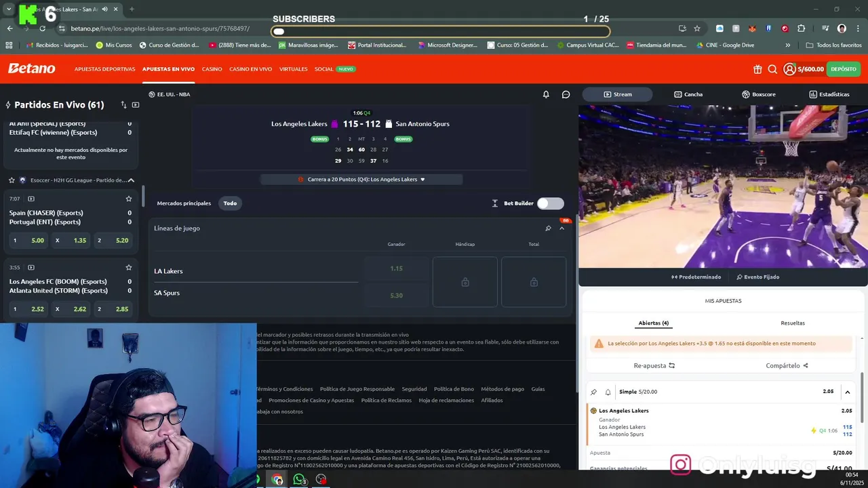This screenshot has height=488, width=868.
Task: Reload the browser page
Action: 42,28
